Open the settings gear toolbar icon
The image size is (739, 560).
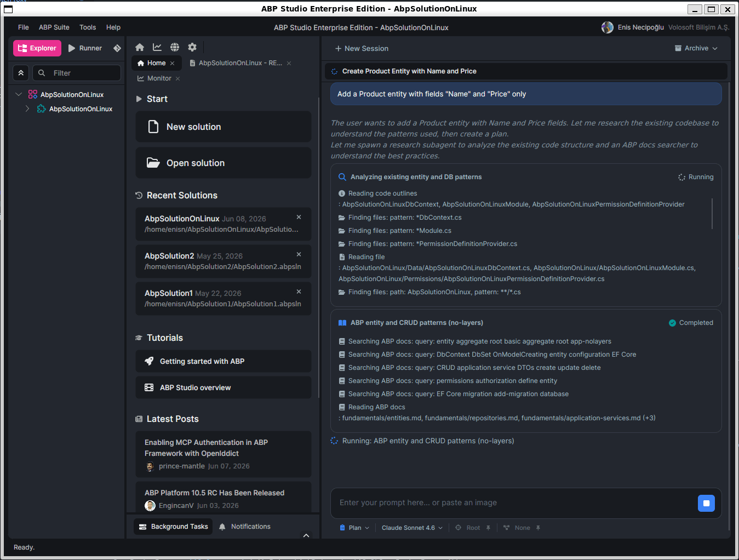(x=192, y=47)
